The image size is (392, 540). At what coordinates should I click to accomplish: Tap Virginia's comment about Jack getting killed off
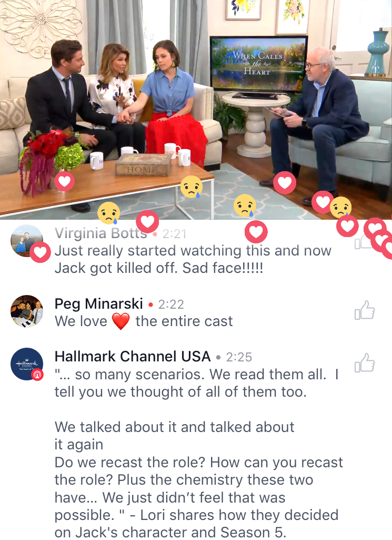193,259
